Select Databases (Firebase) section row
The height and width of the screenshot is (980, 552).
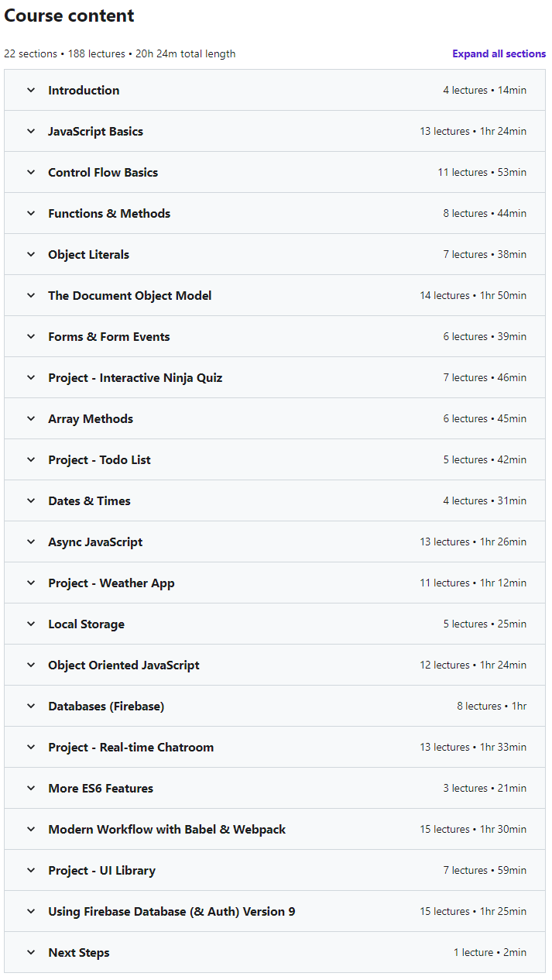275,706
